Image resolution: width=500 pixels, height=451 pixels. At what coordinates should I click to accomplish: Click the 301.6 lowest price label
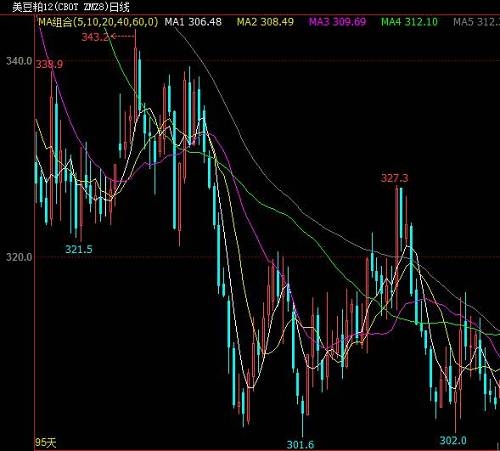click(x=300, y=445)
